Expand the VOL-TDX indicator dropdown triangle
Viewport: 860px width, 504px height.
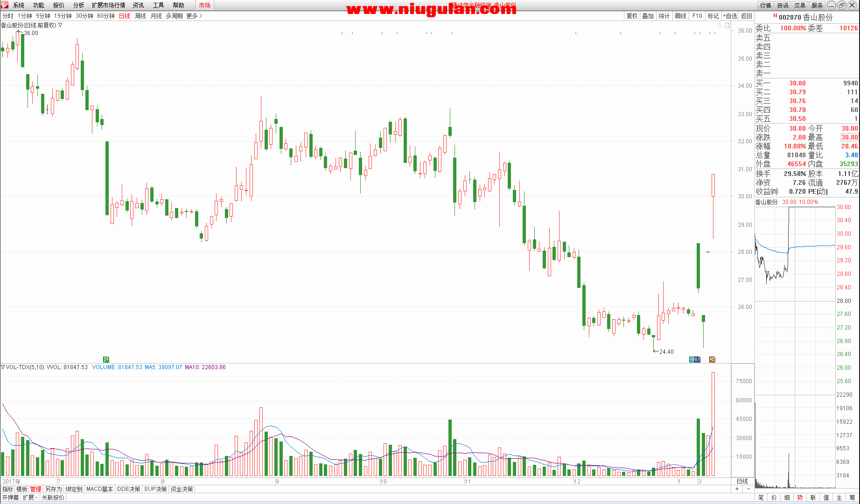pyautogui.click(x=3, y=367)
